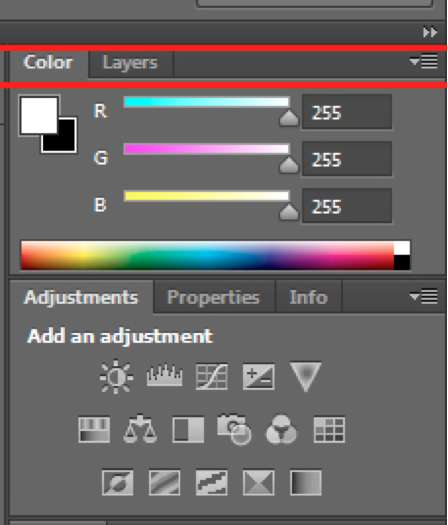This screenshot has width=448, height=525.
Task: Add an Exposure adjustment
Action: pos(258,377)
